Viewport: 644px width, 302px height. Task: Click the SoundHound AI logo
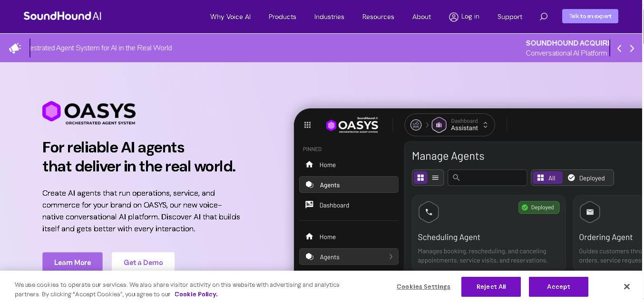click(x=62, y=16)
